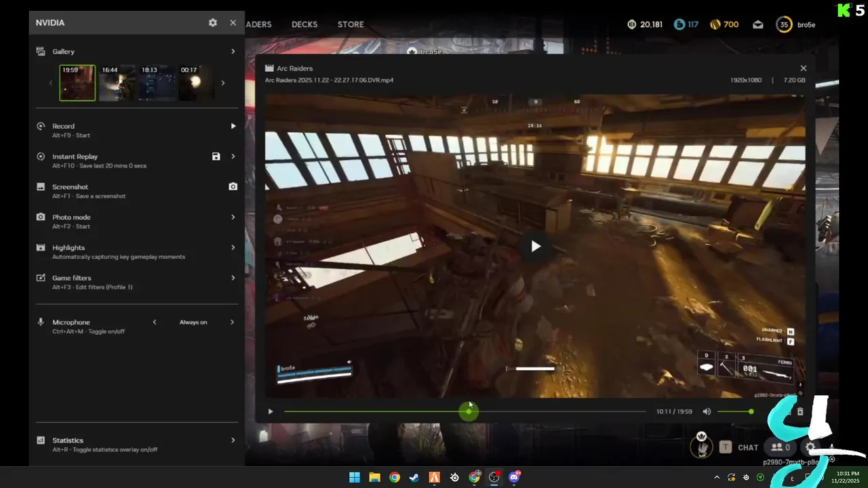Viewport: 868px width, 488px height.
Task: Click the Gallery icon in NVIDIA panel
Action: (x=41, y=52)
